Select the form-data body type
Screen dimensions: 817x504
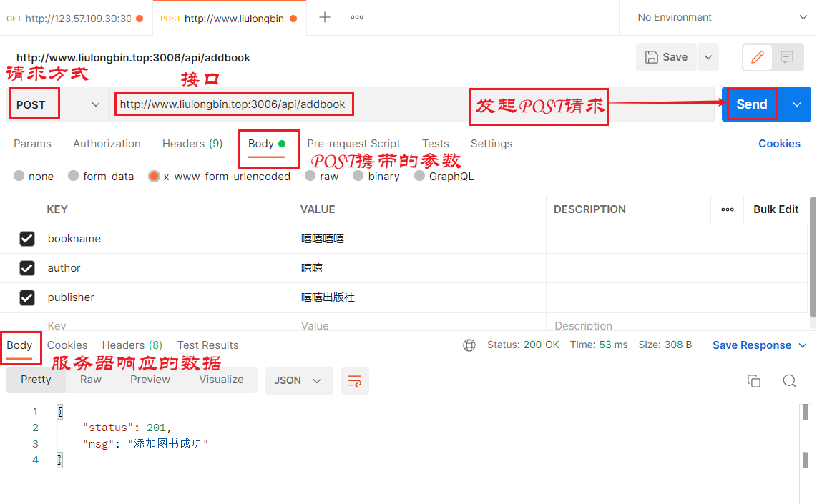(74, 176)
